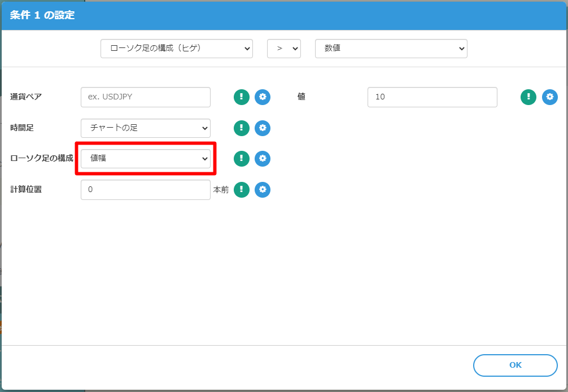This screenshot has width=568, height=392.
Task: Click the green info icon for 通貨ペア
Action: [x=242, y=97]
